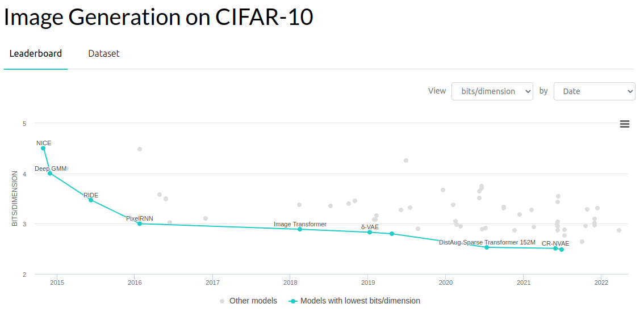Select the CR-NVAE data point
Image resolution: width=644 pixels, height=312 pixels.
click(555, 248)
